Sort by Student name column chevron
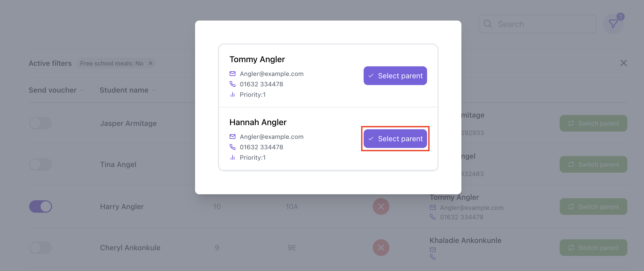Viewport: 644px width, 271px height. 154,90
